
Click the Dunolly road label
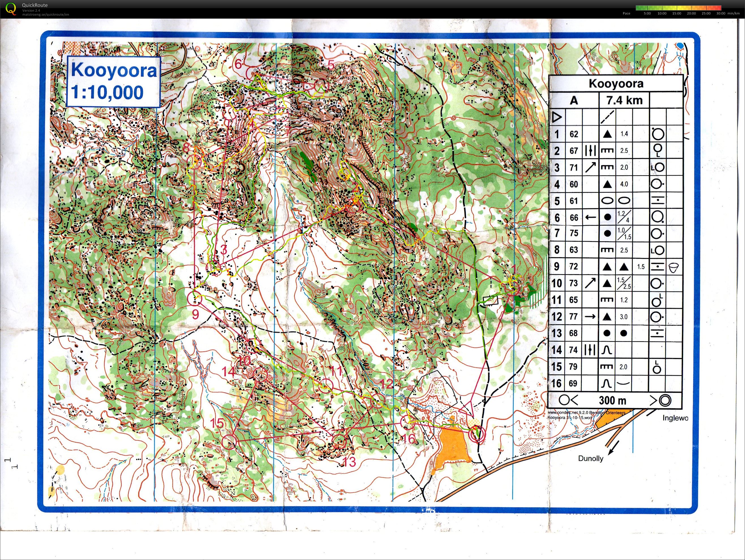click(591, 458)
